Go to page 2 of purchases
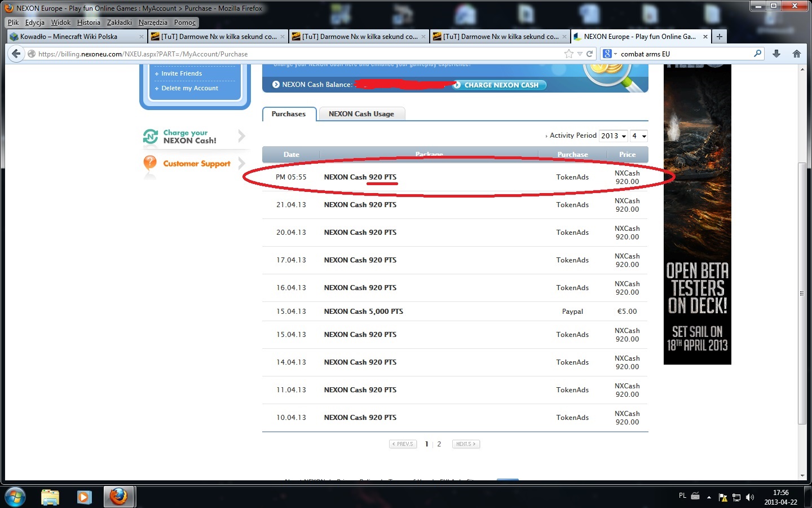Screen dimensions: 812x508 439,444
